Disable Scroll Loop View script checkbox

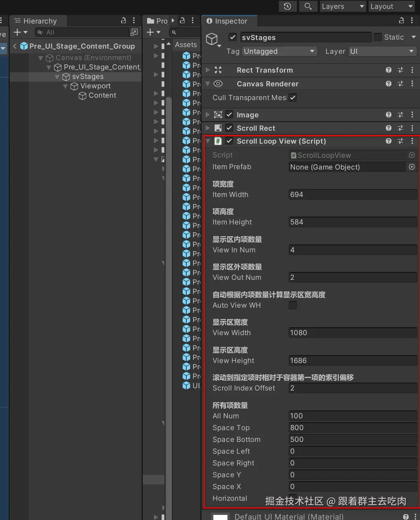tap(229, 141)
